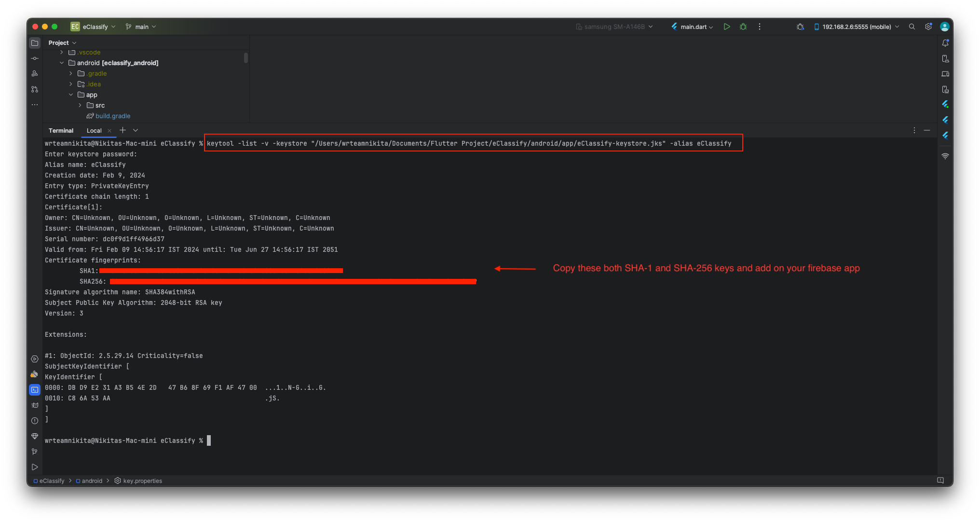Open IDE settings gear icon
The image size is (980, 522).
click(928, 27)
